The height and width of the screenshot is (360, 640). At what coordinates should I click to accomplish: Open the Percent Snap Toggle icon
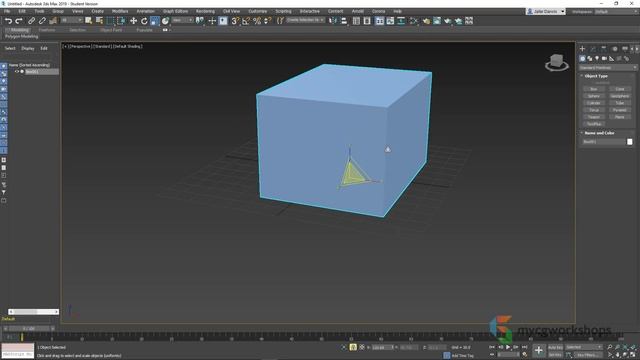click(x=257, y=21)
